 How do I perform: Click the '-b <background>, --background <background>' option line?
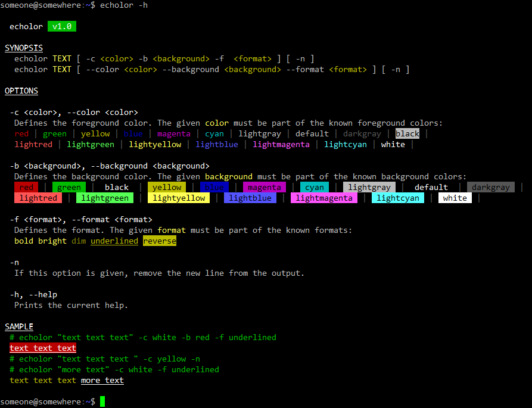pyautogui.click(x=110, y=166)
